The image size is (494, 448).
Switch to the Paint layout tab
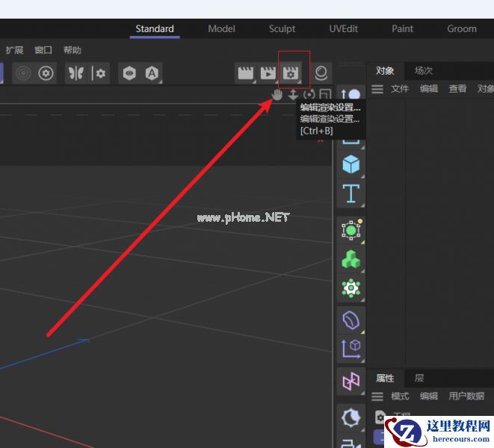tap(402, 29)
